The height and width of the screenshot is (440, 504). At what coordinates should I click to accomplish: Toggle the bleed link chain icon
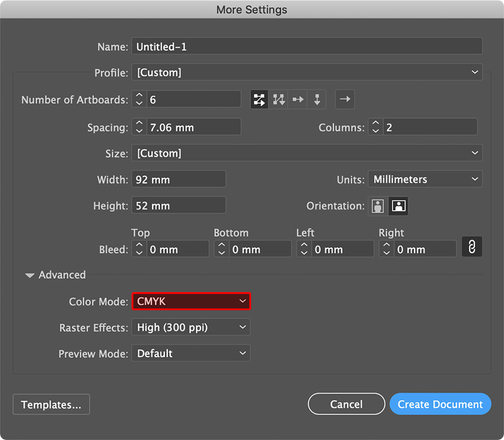coord(472,247)
